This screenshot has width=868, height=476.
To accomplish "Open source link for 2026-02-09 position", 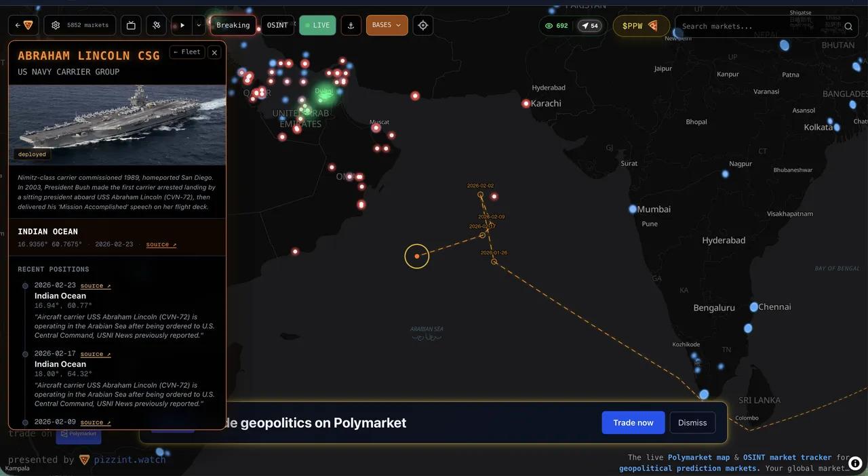I will tap(96, 422).
